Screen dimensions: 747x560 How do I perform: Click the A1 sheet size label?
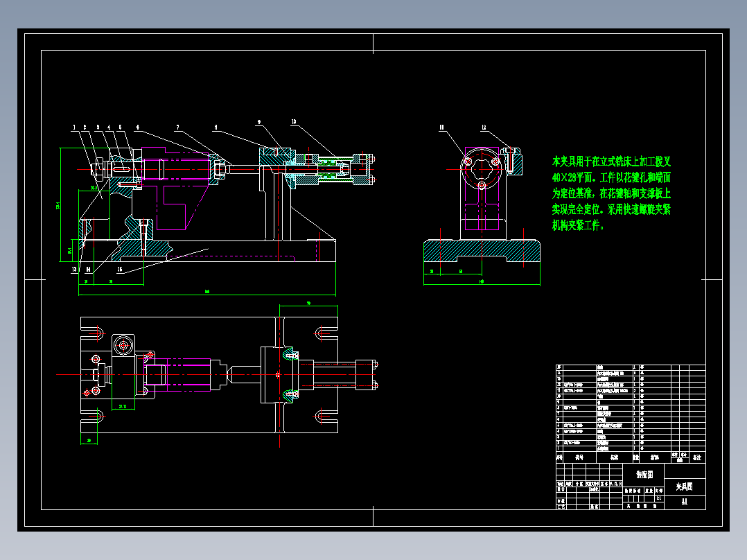685,501
